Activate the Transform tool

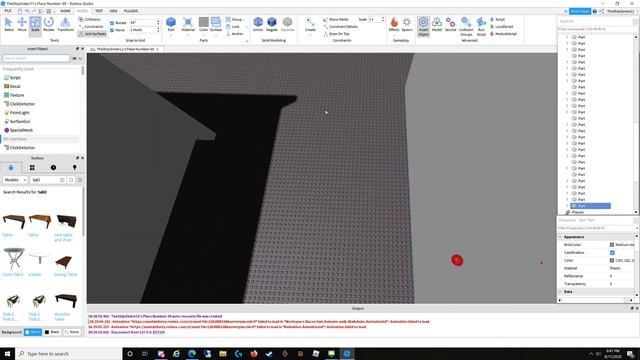coord(65,24)
